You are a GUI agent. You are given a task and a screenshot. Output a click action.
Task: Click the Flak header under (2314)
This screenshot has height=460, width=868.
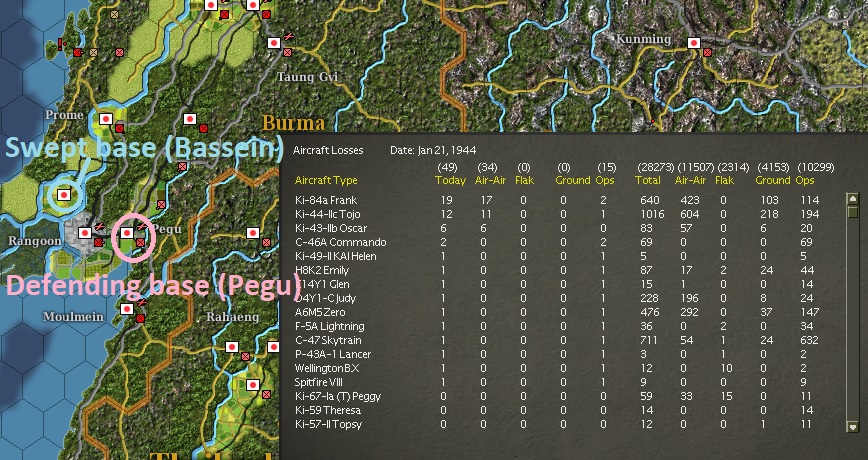pos(726,180)
